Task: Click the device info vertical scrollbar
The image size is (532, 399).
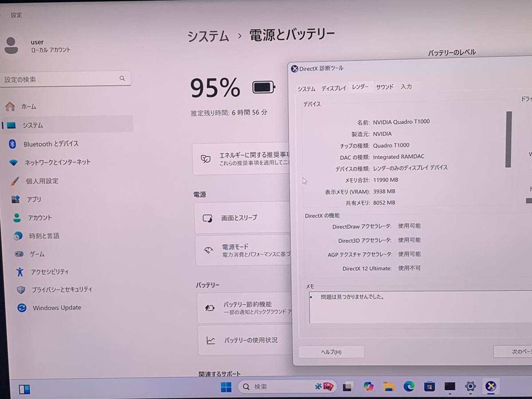Action: pyautogui.click(x=509, y=139)
